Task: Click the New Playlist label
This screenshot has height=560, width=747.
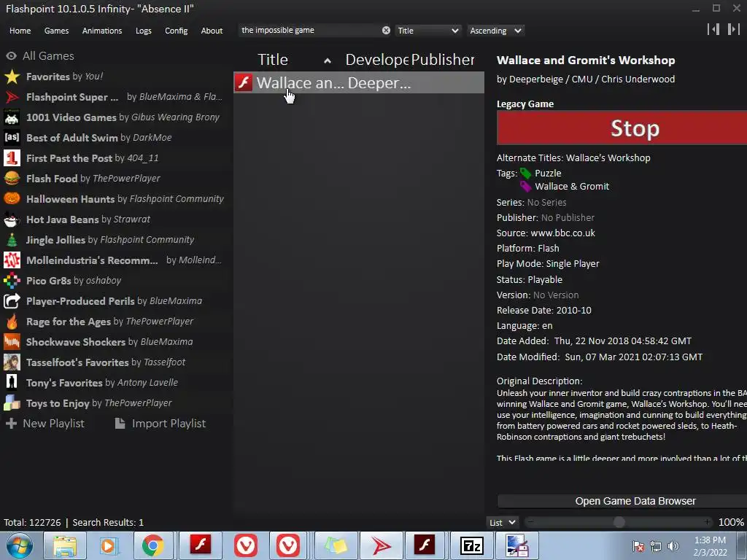Action: (53, 424)
